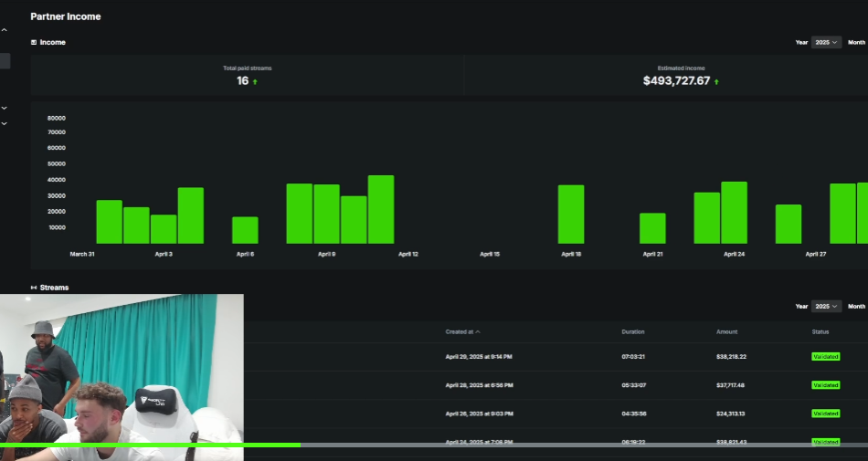The height and width of the screenshot is (461, 868).
Task: Click the $37,717.48 amount
Action: tap(731, 385)
